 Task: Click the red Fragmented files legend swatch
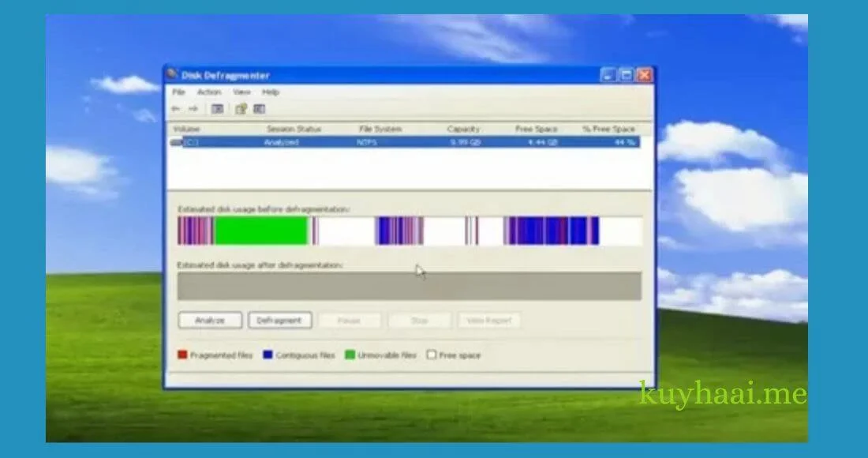click(x=182, y=355)
